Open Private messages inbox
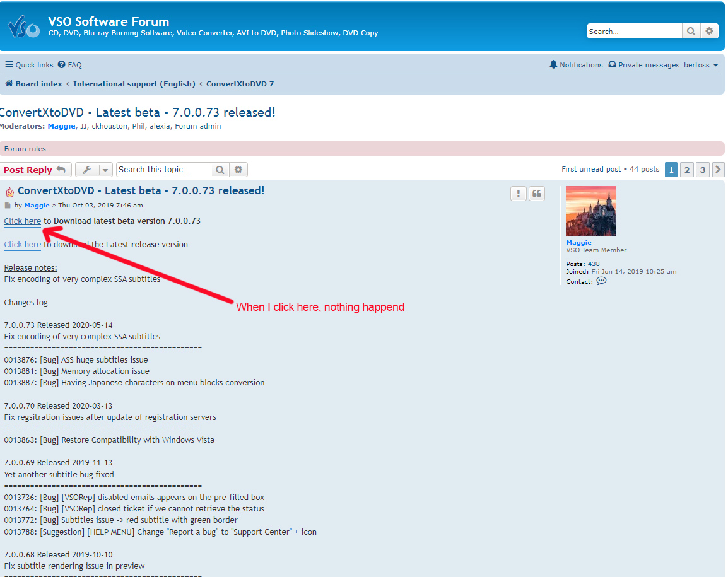The width and height of the screenshot is (728, 577). pos(644,65)
